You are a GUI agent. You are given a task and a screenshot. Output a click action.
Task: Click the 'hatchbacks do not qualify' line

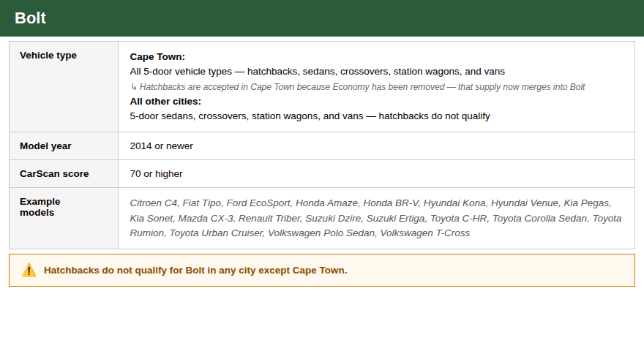(x=310, y=116)
